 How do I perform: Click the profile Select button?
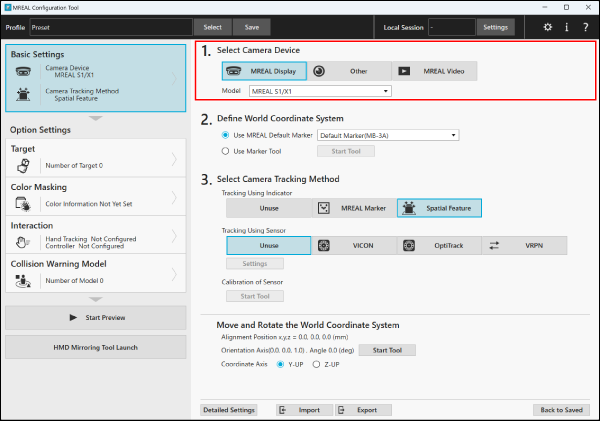(212, 27)
